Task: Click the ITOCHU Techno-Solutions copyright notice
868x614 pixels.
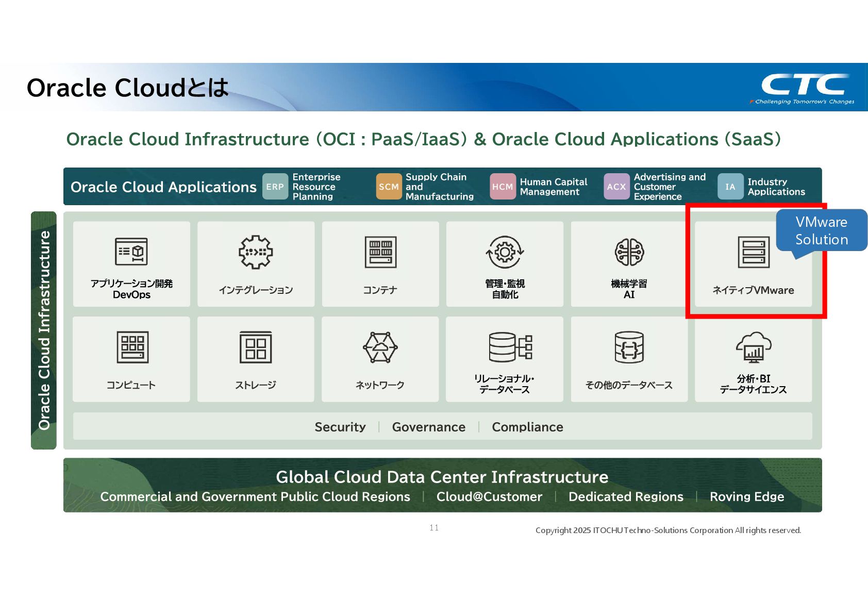Action: [668, 530]
